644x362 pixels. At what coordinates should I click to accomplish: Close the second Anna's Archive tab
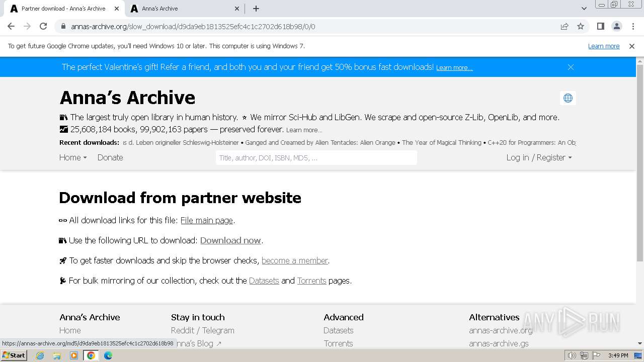point(237,9)
